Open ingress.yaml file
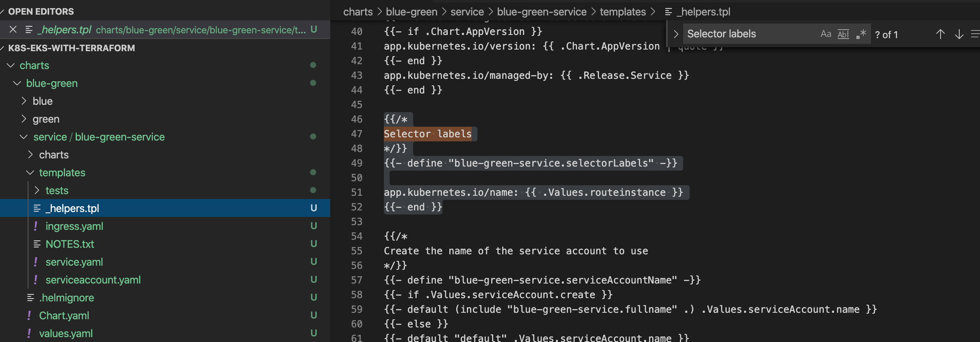The image size is (980, 342). tap(74, 226)
